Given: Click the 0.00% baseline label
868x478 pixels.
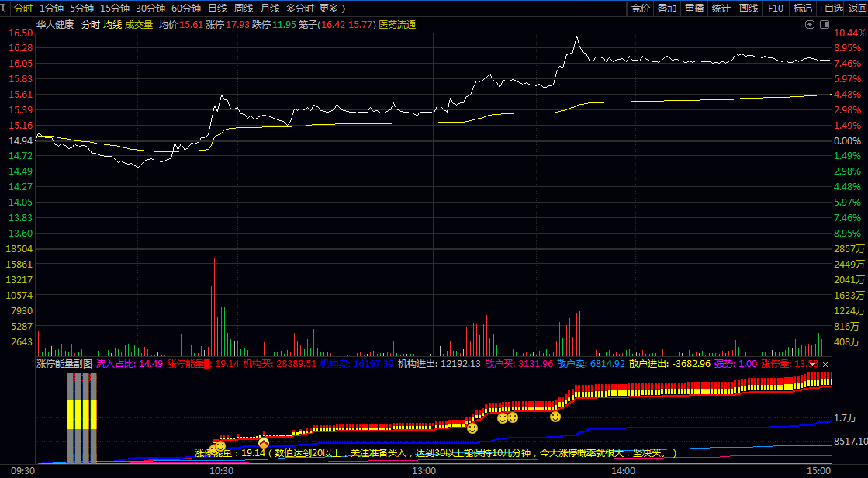Looking at the screenshot, I should (x=848, y=141).
